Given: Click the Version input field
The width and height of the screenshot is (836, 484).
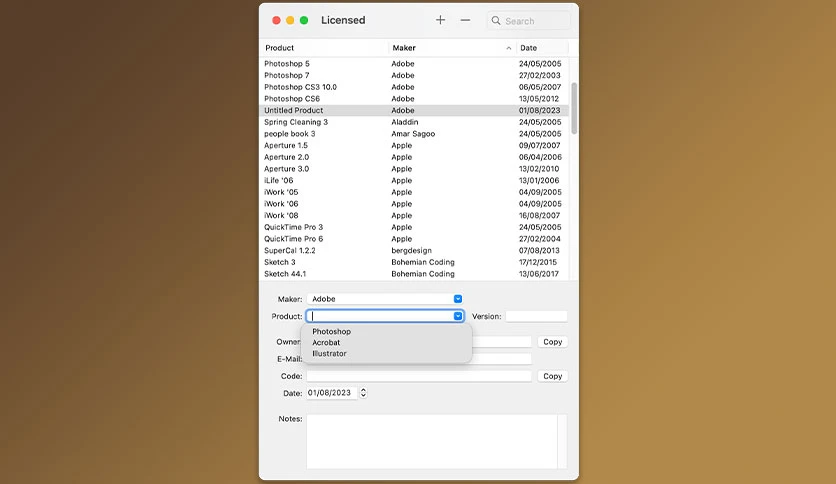Looking at the screenshot, I should coord(536,316).
